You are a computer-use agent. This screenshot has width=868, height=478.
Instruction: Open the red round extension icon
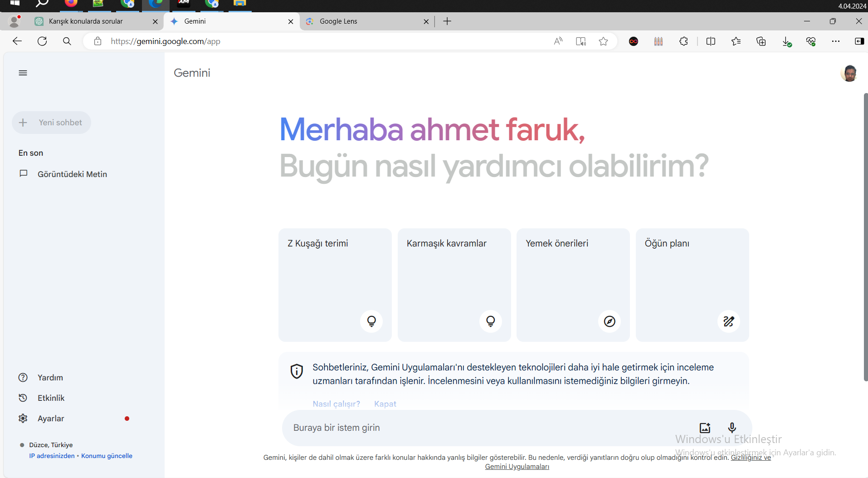[634, 41]
